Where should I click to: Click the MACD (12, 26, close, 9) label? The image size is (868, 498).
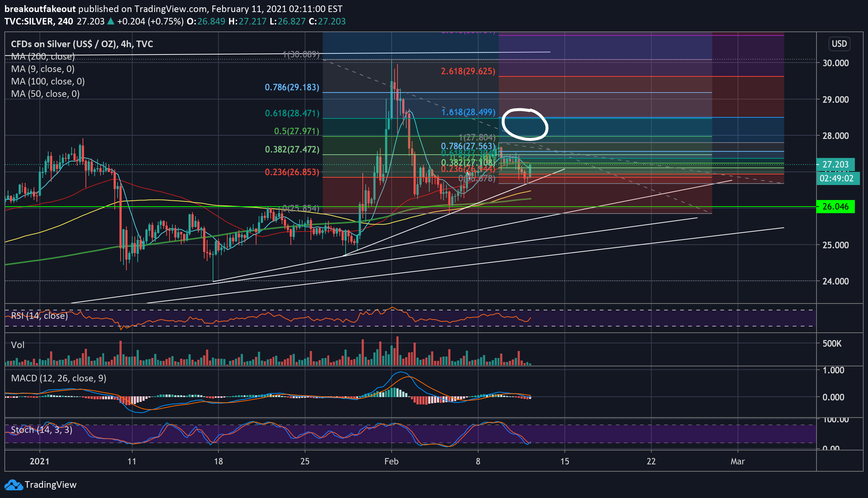click(58, 378)
